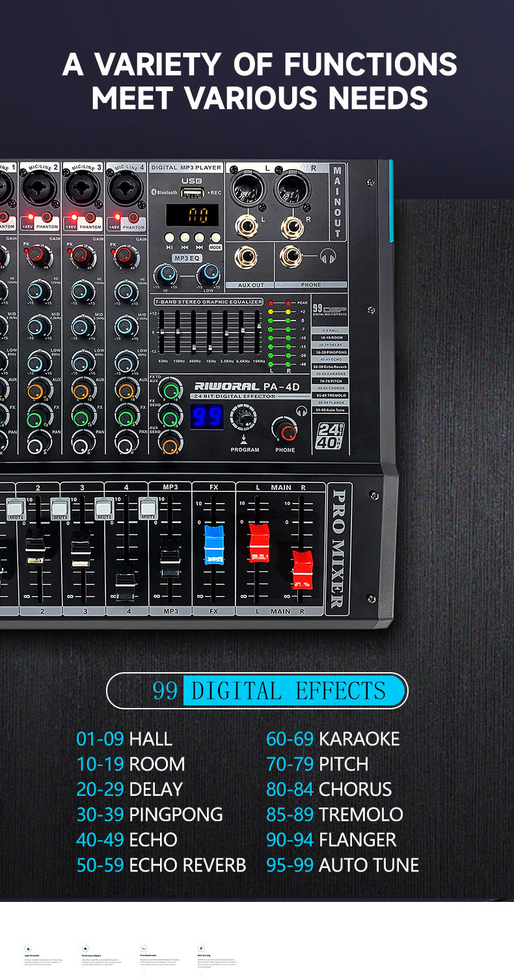This screenshot has width=514, height=980.
Task: Toggle the +48V phantom switch on channel 2
Action: click(x=47, y=218)
